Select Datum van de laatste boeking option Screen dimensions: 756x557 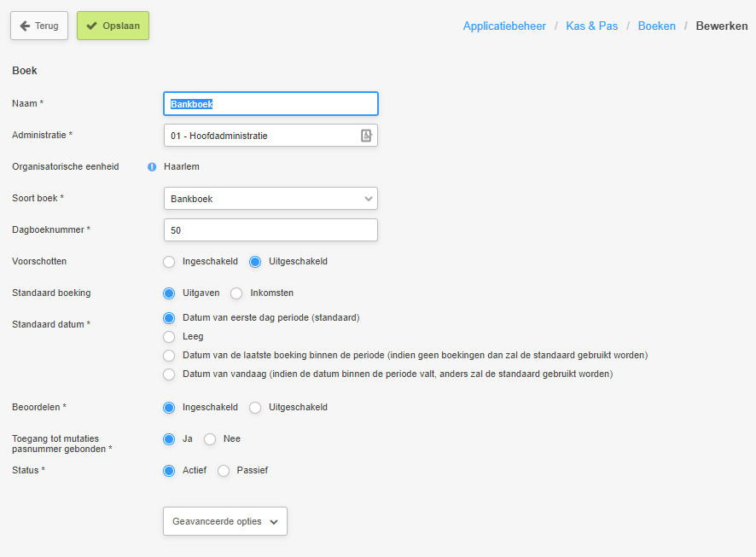[169, 356]
